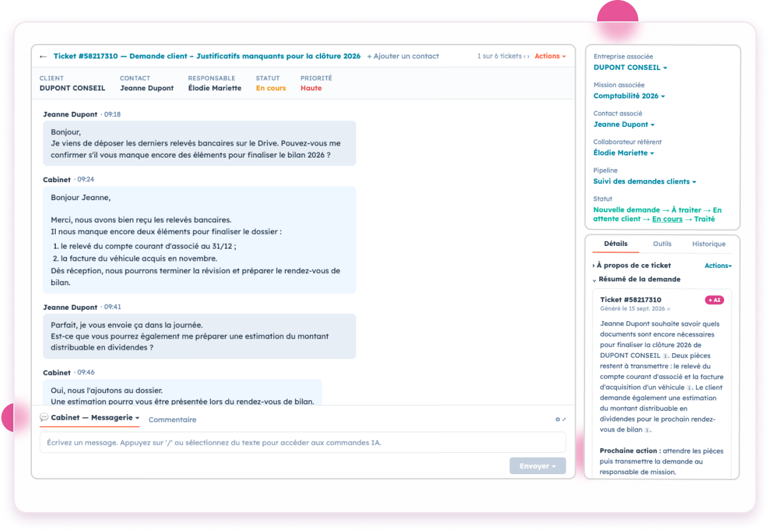
Task: Click 'Élodie Mariette' under RESPONSABLE in the header
Action: (215, 88)
